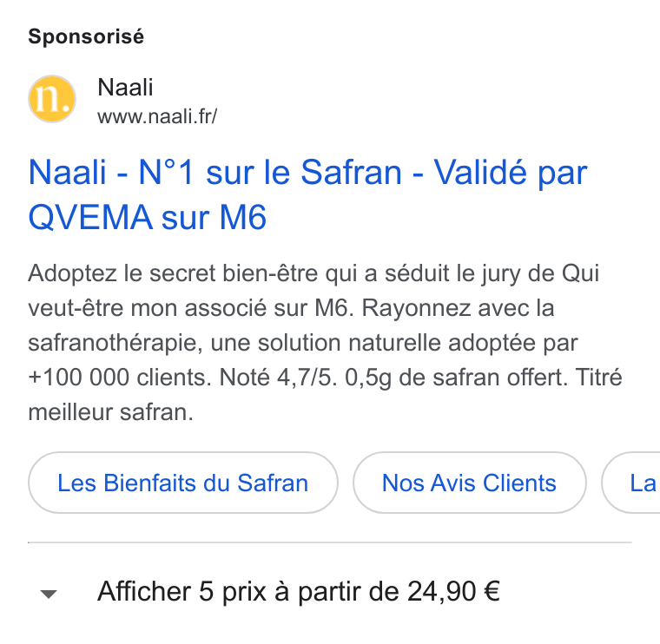Click the +100 000 clients text
The width and height of the screenshot is (660, 644).
(120, 378)
